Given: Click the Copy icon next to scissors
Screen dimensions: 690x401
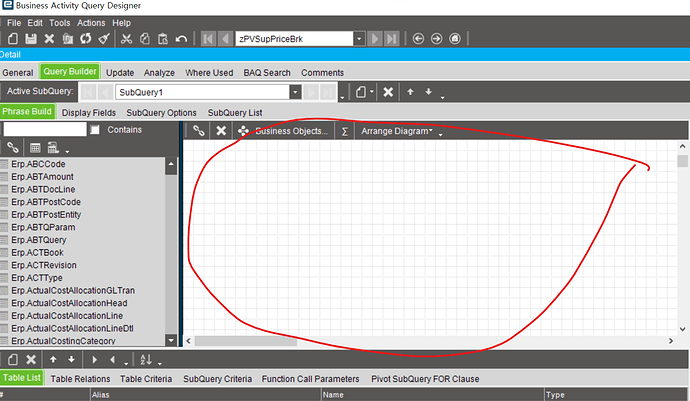Looking at the screenshot, I should click(x=144, y=39).
